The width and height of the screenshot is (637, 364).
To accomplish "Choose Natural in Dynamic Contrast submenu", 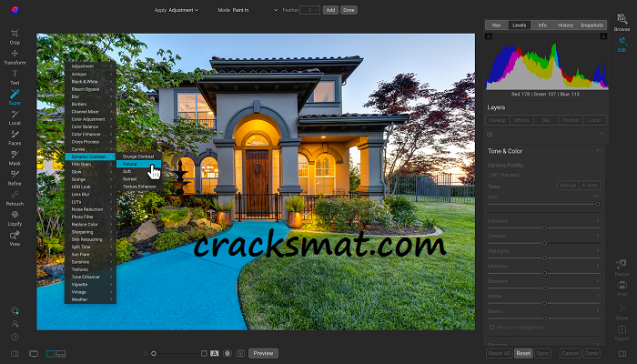I will pos(139,164).
